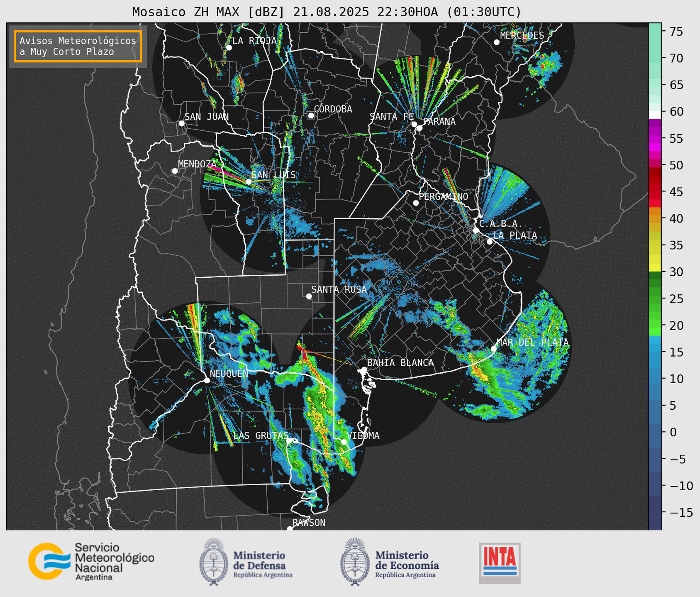Select the MAR DEL PLATA city label
This screenshot has height=597, width=700.
tap(533, 343)
